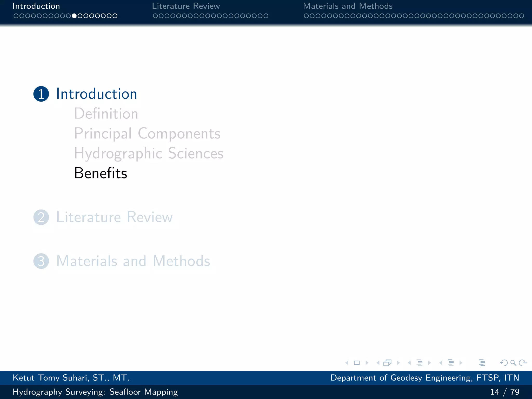Open Materials and Methods in header bar
The image size is (532, 399).
[348, 6]
